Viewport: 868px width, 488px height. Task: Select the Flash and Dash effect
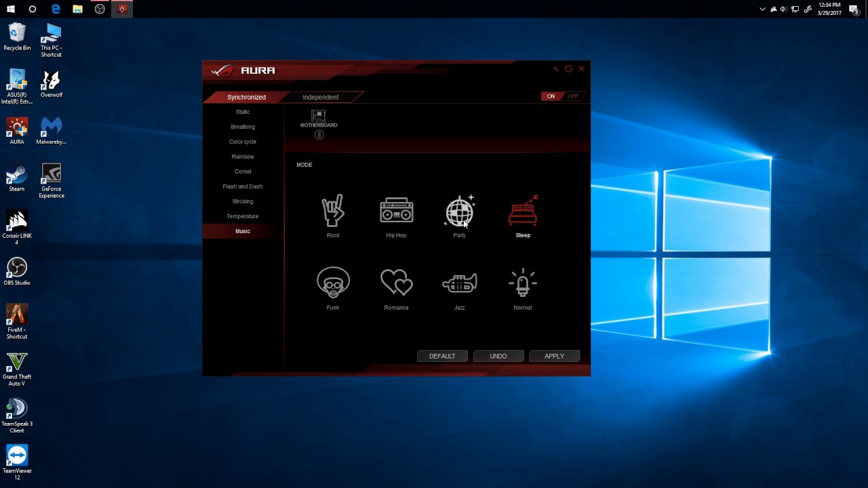click(x=243, y=186)
